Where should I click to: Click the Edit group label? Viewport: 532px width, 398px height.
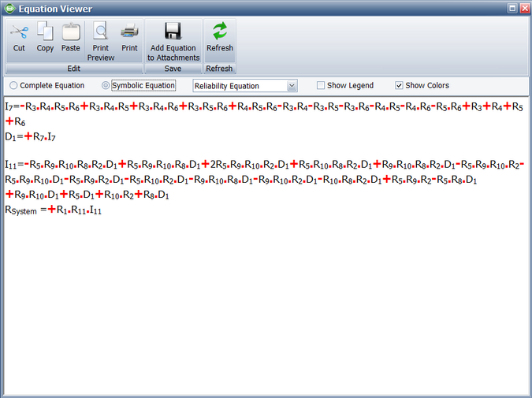pyautogui.click(x=73, y=69)
